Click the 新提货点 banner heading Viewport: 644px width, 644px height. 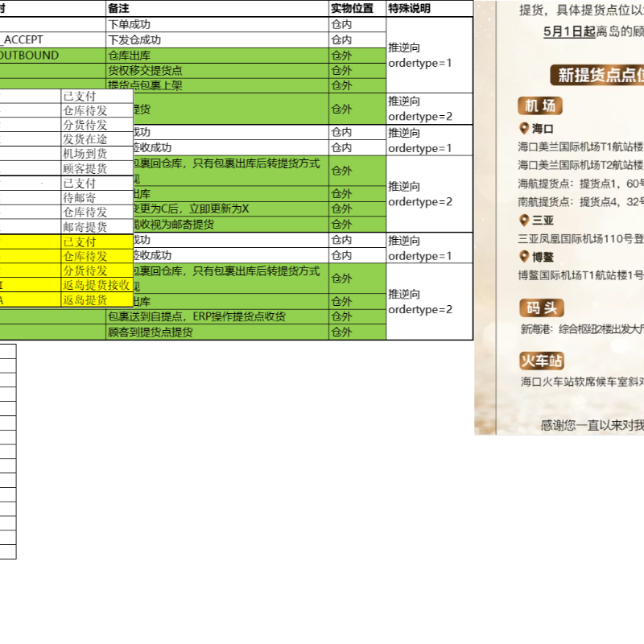600,76
